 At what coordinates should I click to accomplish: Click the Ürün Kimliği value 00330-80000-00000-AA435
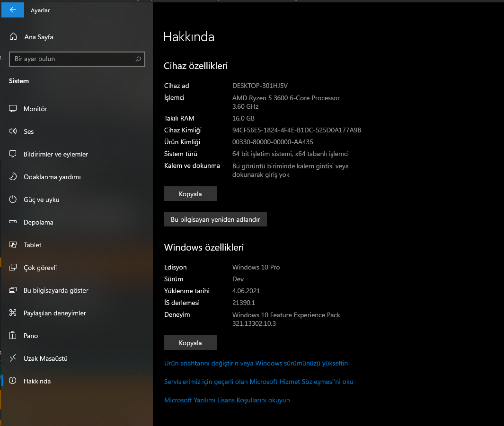coord(273,142)
